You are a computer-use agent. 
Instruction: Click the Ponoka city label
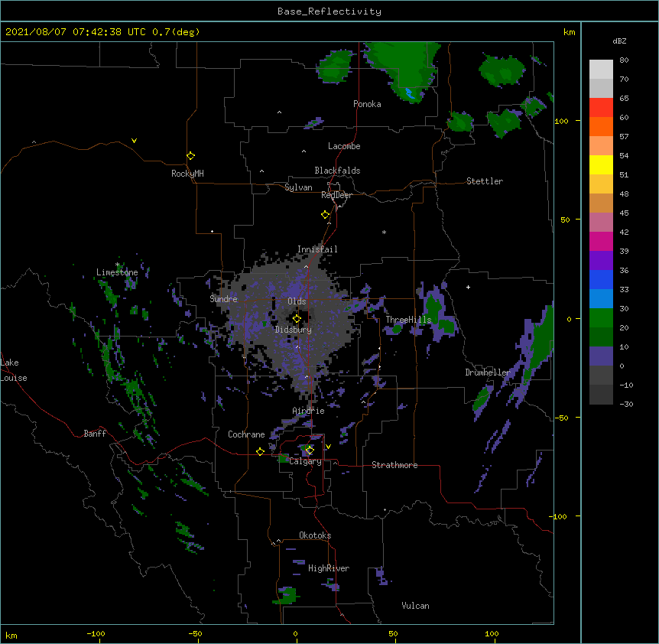pyautogui.click(x=367, y=104)
